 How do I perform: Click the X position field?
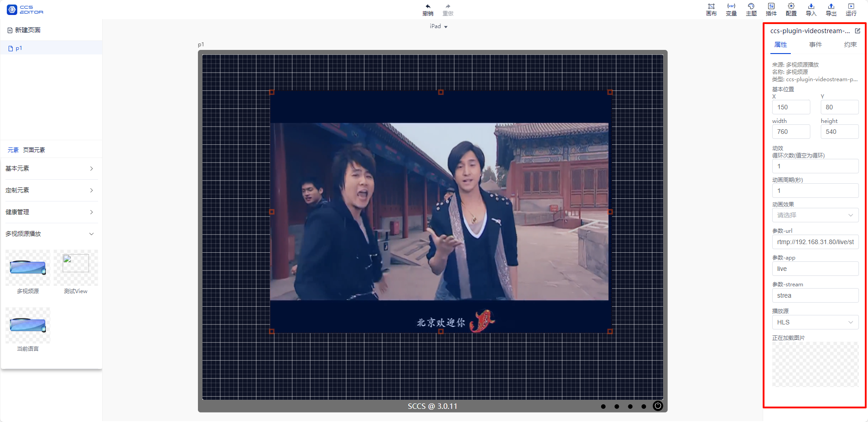pos(791,107)
